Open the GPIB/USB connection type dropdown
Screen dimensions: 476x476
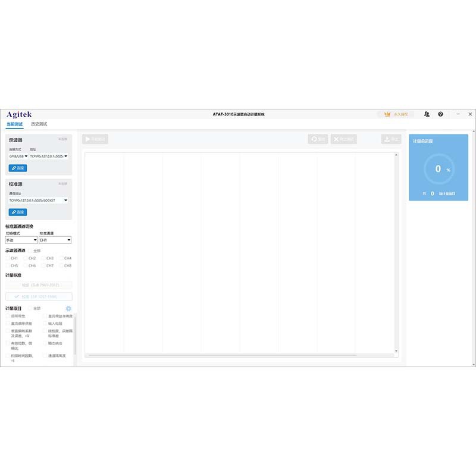(18, 156)
